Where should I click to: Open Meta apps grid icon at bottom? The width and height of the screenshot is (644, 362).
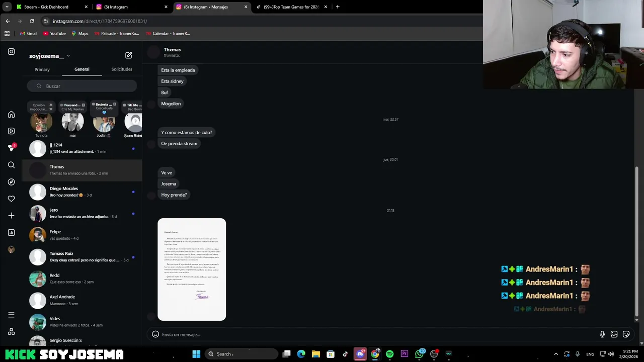click(11, 331)
